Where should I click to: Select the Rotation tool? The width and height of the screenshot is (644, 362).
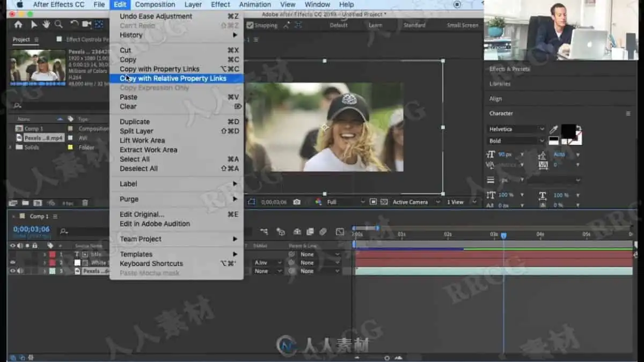[75, 25]
